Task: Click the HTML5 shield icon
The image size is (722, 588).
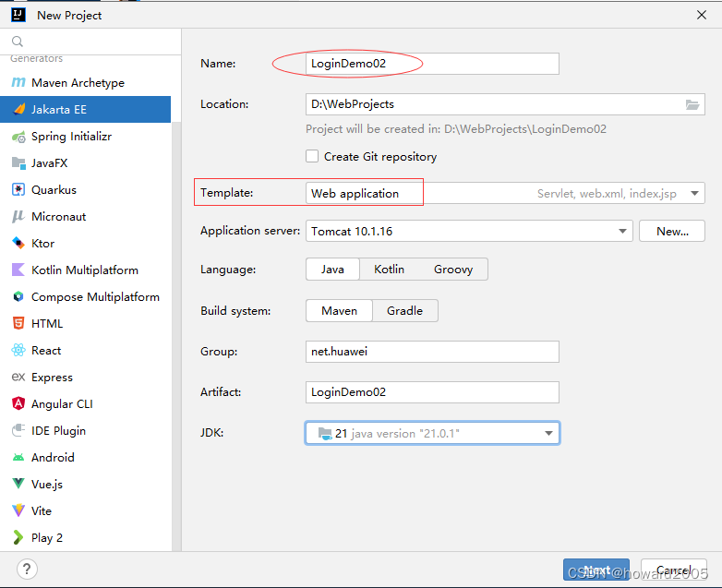Action: [18, 323]
